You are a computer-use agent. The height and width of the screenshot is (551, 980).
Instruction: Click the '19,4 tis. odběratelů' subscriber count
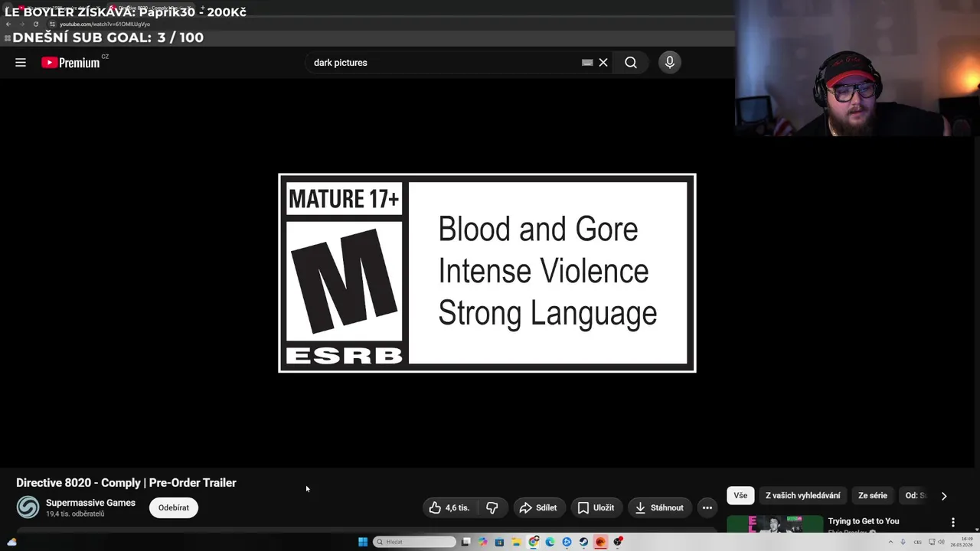tap(75, 514)
